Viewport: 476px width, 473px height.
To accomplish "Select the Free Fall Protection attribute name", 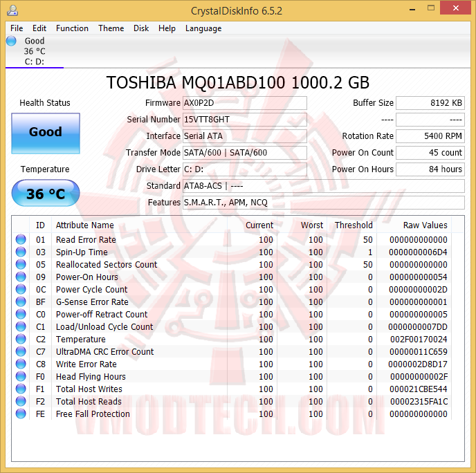I will coord(93,414).
